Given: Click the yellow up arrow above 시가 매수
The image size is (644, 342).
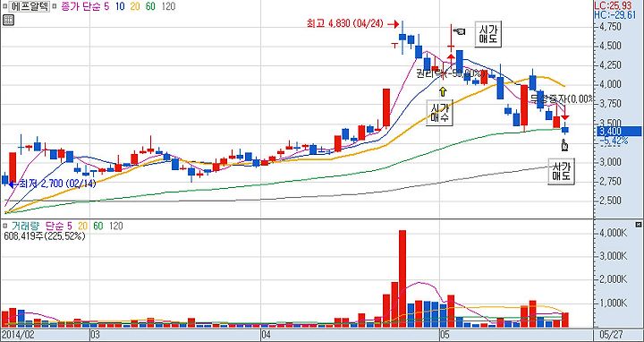Looking at the screenshot, I should point(443,90).
